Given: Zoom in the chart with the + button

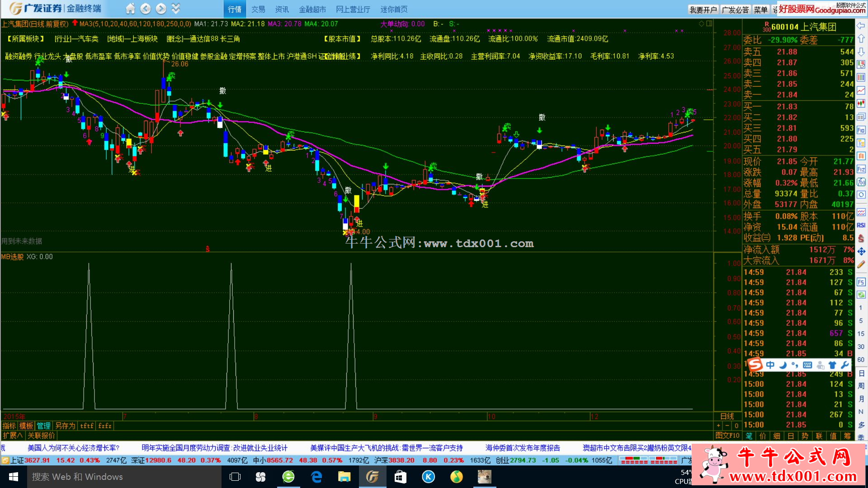Looking at the screenshot, I should point(718,426).
